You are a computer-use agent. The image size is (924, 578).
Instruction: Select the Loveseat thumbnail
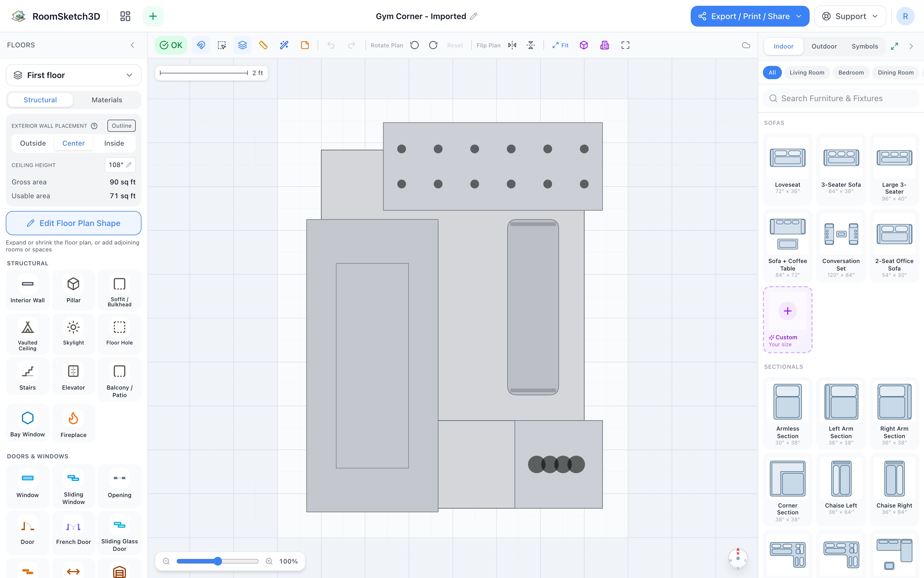[x=788, y=158]
